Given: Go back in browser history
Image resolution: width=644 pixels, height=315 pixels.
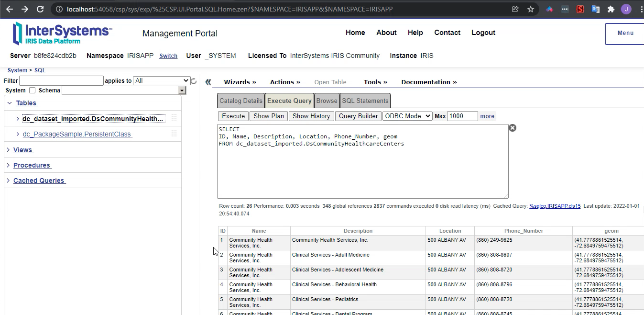Looking at the screenshot, I should (10, 9).
